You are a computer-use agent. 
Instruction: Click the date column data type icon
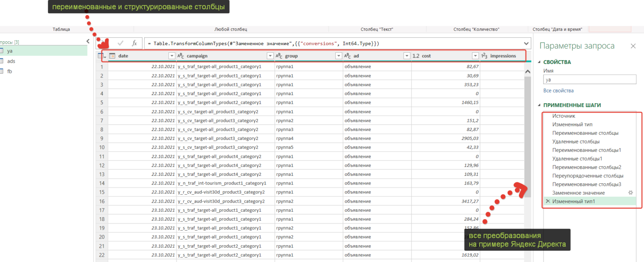tap(112, 56)
